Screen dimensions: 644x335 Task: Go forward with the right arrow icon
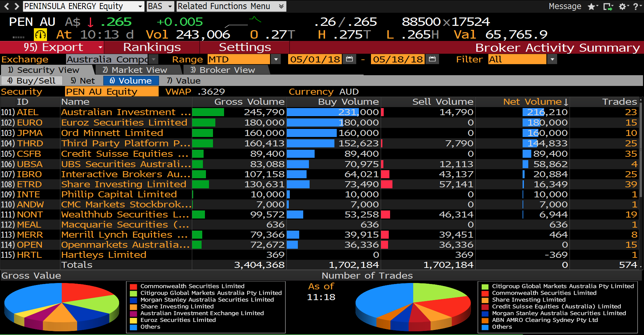tap(16, 6)
